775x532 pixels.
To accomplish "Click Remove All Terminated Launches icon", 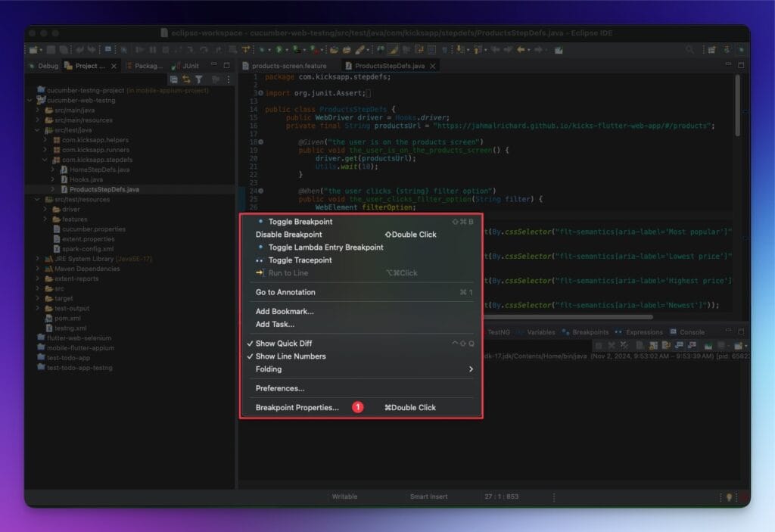I will point(624,345).
